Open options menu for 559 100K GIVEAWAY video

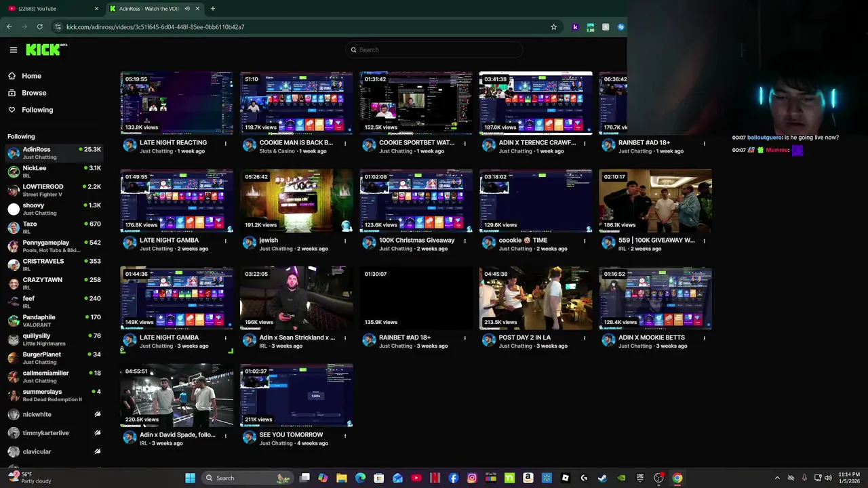click(x=704, y=241)
